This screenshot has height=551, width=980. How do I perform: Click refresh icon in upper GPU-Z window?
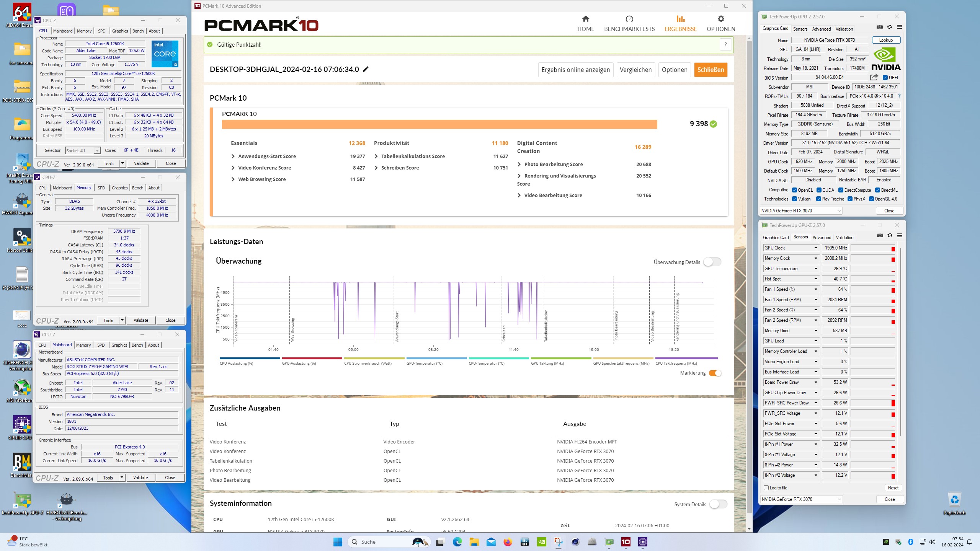click(889, 27)
